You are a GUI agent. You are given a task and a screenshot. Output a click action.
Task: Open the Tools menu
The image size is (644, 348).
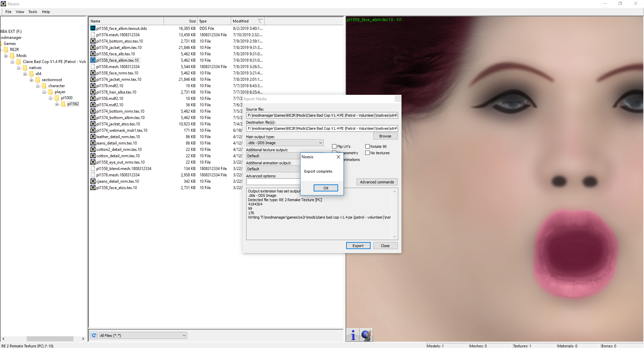pyautogui.click(x=33, y=12)
